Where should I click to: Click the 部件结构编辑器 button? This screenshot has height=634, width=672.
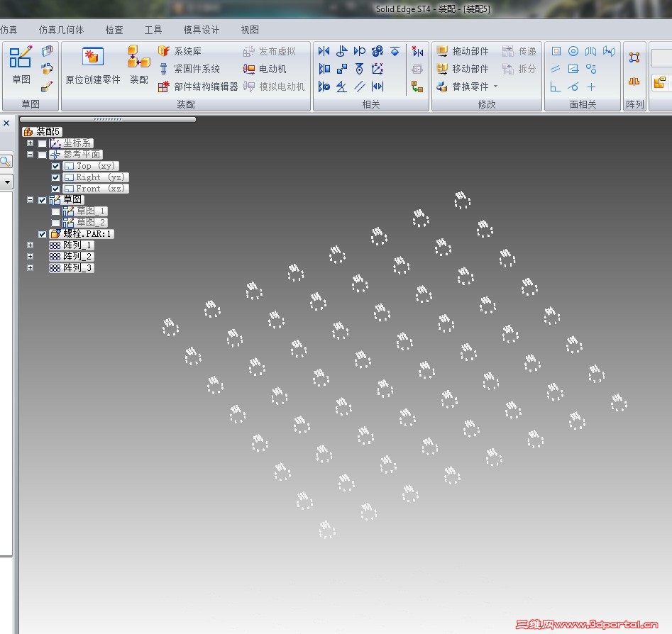point(198,87)
